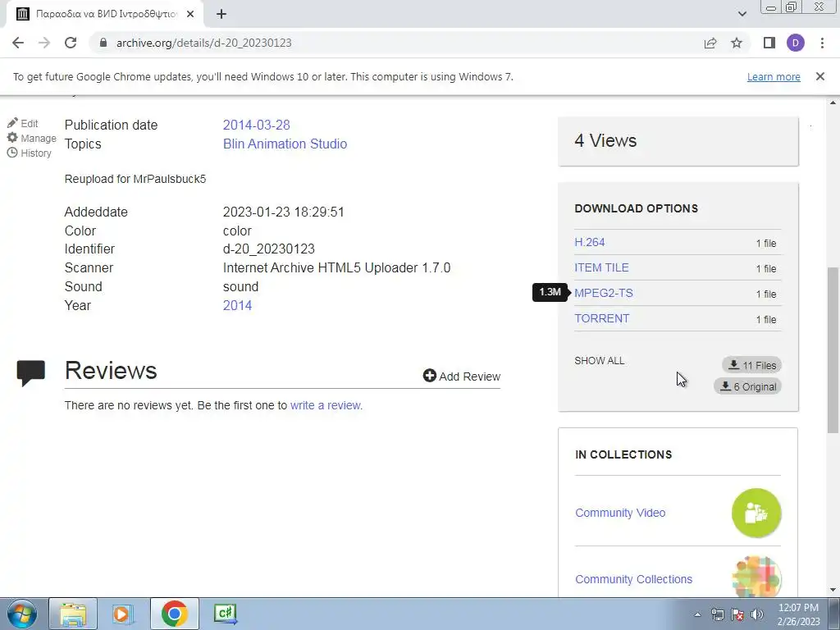The width and height of the screenshot is (840, 630).
Task: Open Chrome three-dot menu
Action: click(x=822, y=43)
